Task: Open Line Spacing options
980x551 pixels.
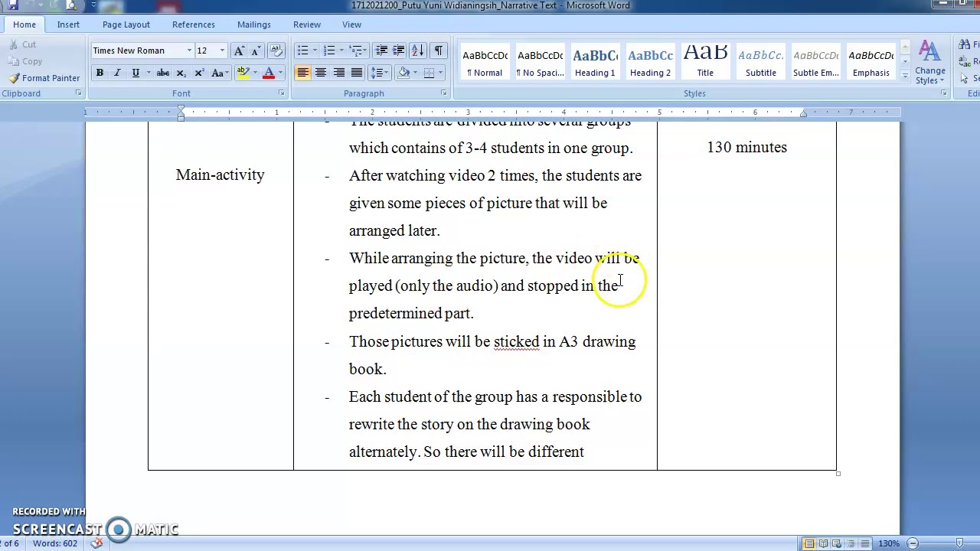Action: point(379,73)
